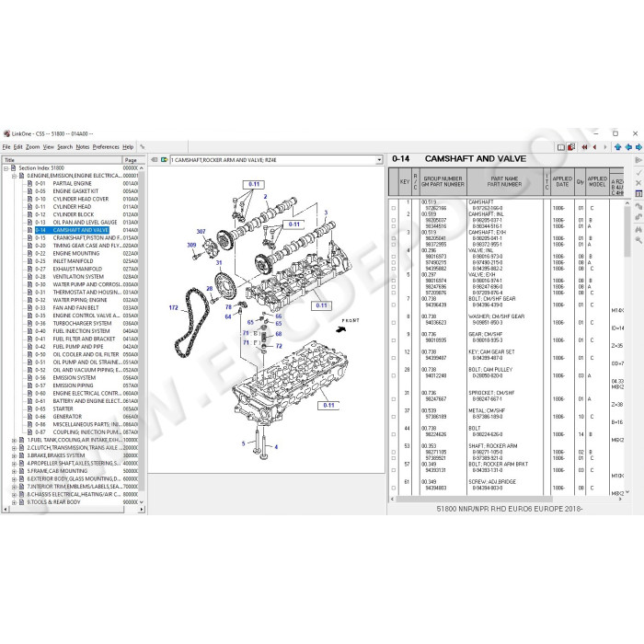Tick checkbox for BOLT; CM/SHF GEAR 94396439
This screenshot has width=644, height=644.
394,305
